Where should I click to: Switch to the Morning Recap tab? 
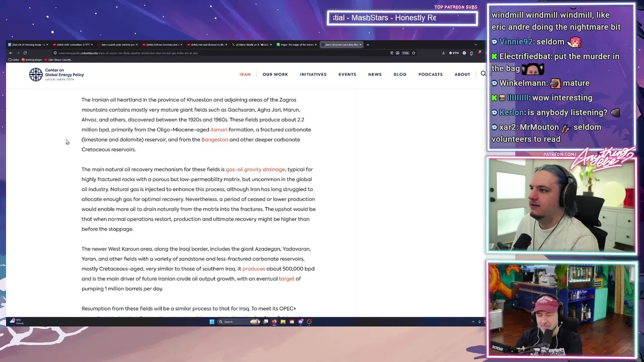(x=27, y=45)
